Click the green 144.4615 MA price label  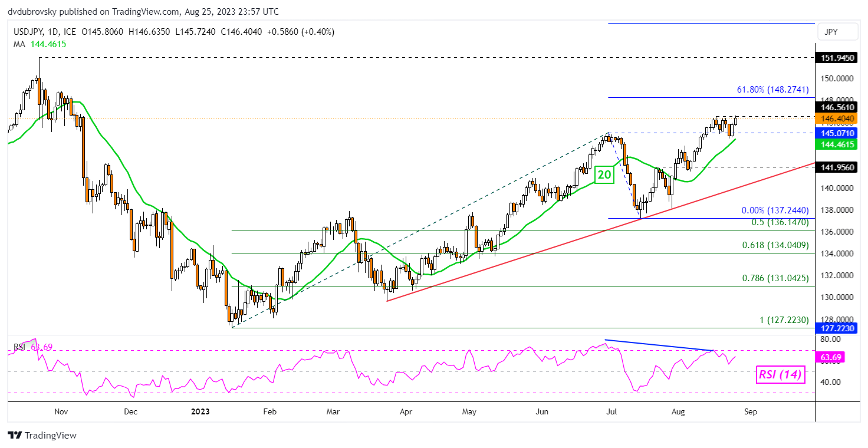click(837, 144)
